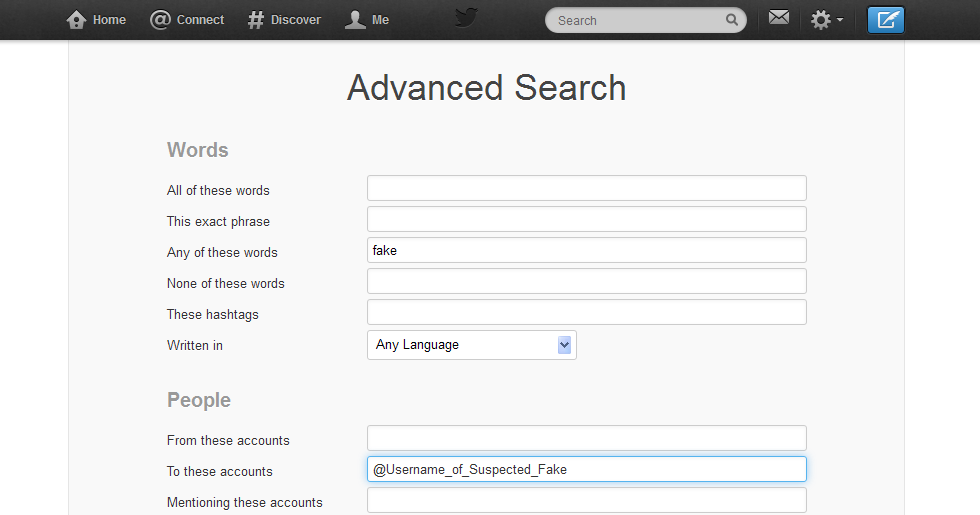Focus the All of these words field
The height and width of the screenshot is (515, 980).
click(586, 188)
